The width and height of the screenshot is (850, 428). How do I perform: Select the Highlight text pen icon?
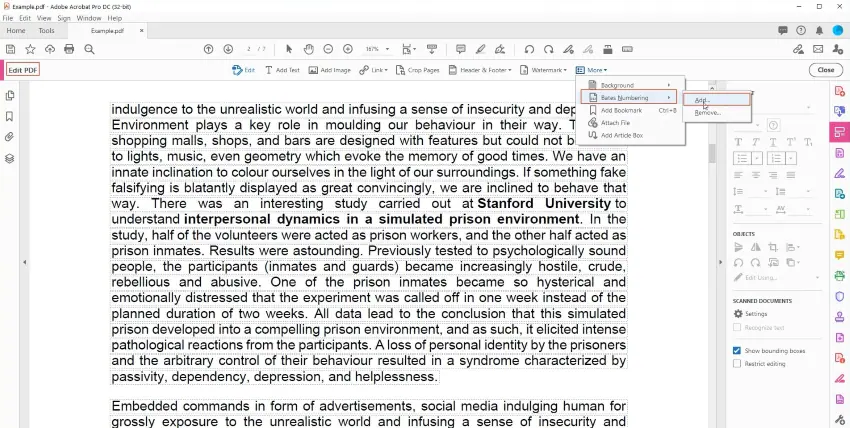tap(480, 49)
